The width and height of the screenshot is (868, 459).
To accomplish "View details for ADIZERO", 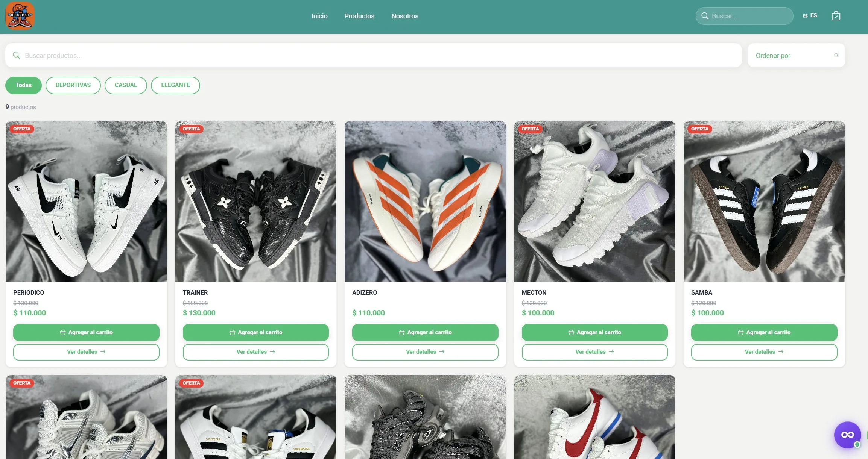I will pos(425,352).
